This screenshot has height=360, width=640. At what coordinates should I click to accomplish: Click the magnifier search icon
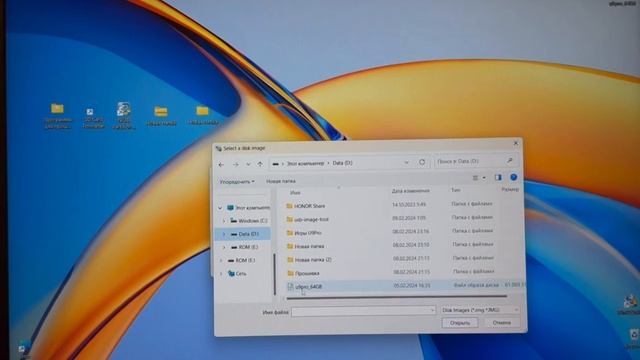510,160
